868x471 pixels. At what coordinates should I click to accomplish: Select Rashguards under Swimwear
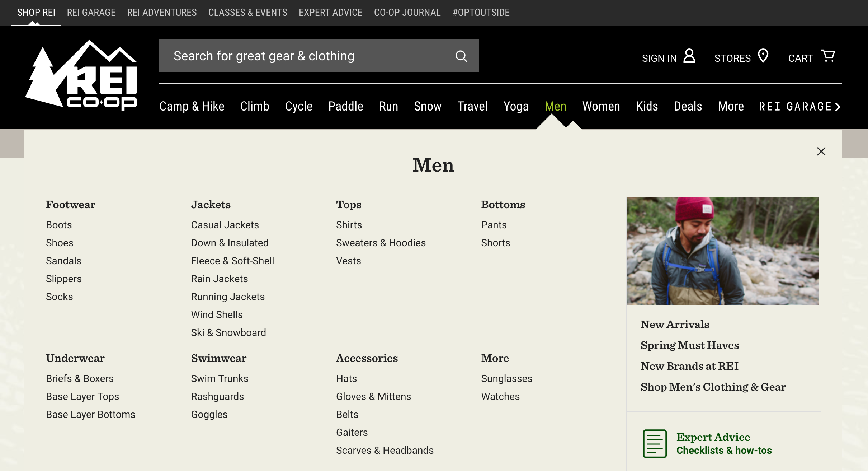click(217, 397)
